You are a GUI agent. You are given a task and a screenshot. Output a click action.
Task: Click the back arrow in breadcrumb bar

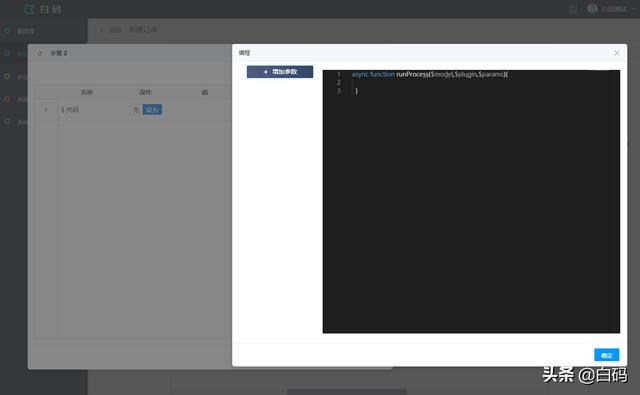pos(101,30)
